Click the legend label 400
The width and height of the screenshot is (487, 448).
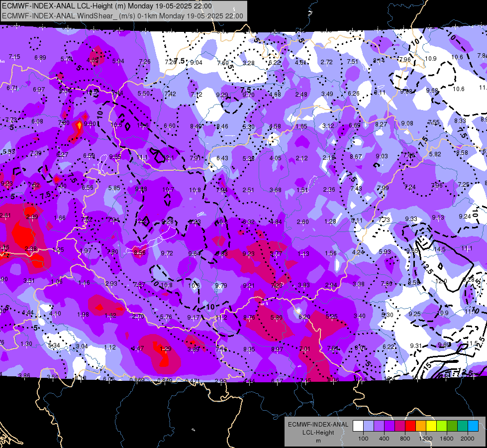coord(384,439)
